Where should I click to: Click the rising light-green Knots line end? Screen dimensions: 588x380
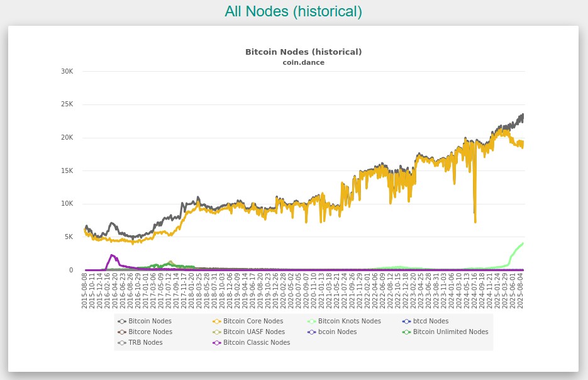click(x=523, y=244)
